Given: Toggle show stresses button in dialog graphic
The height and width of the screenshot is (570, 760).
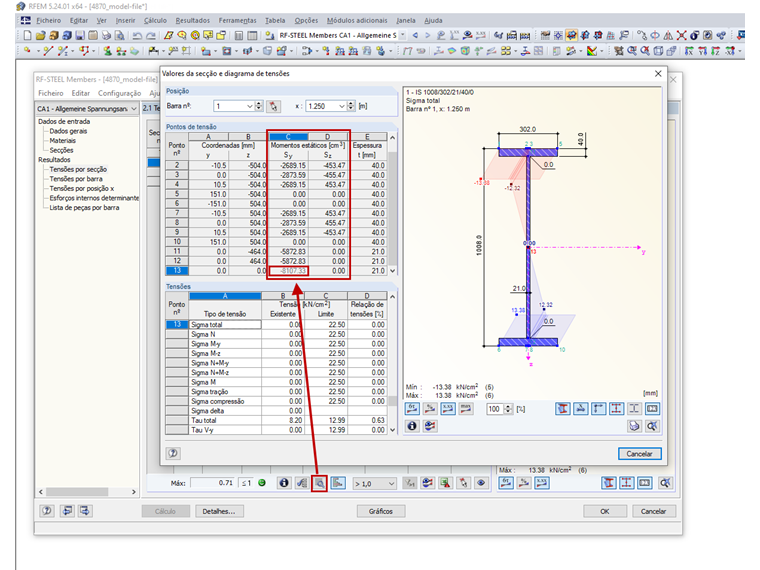Looking at the screenshot, I should tap(412, 409).
